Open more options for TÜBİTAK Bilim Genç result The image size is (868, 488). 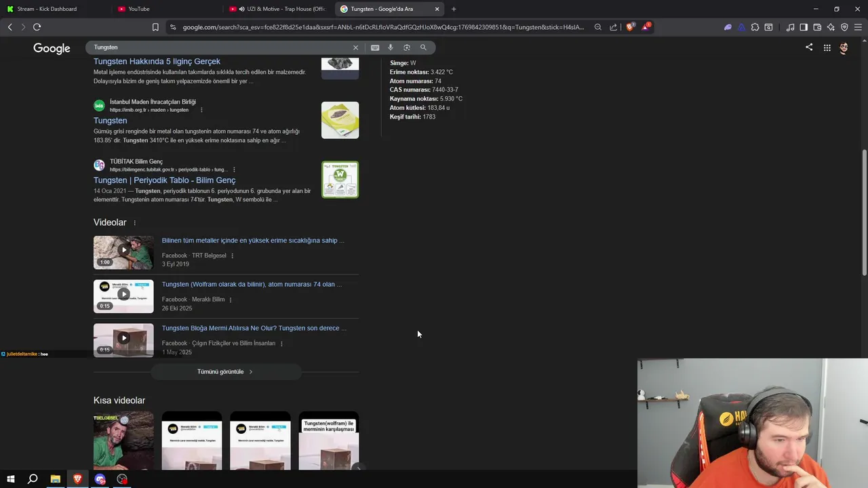234,169
